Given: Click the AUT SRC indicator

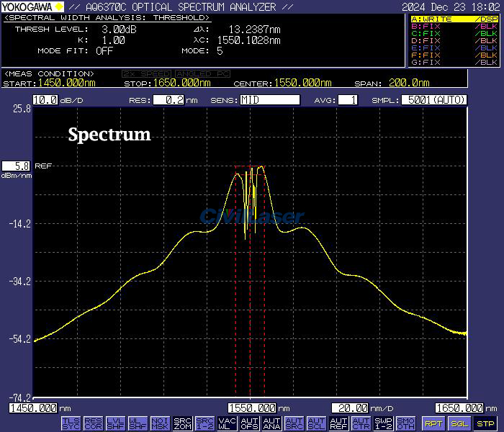Looking at the screenshot, I should 294,423.
